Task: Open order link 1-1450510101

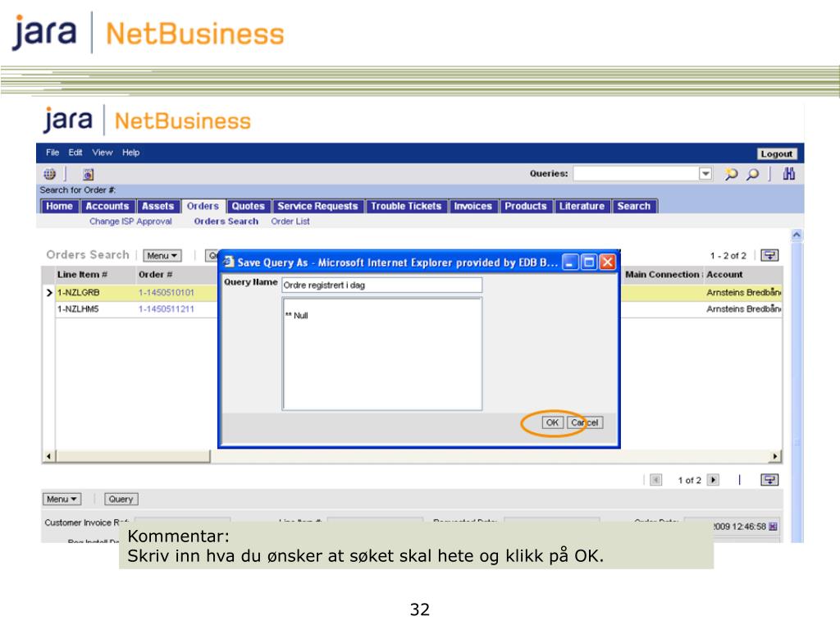Action: [167, 293]
